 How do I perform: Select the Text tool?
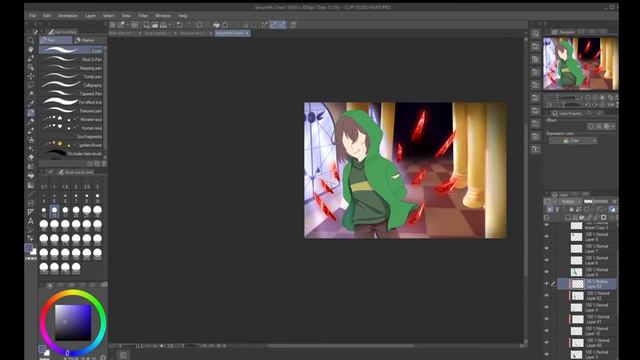[31, 221]
